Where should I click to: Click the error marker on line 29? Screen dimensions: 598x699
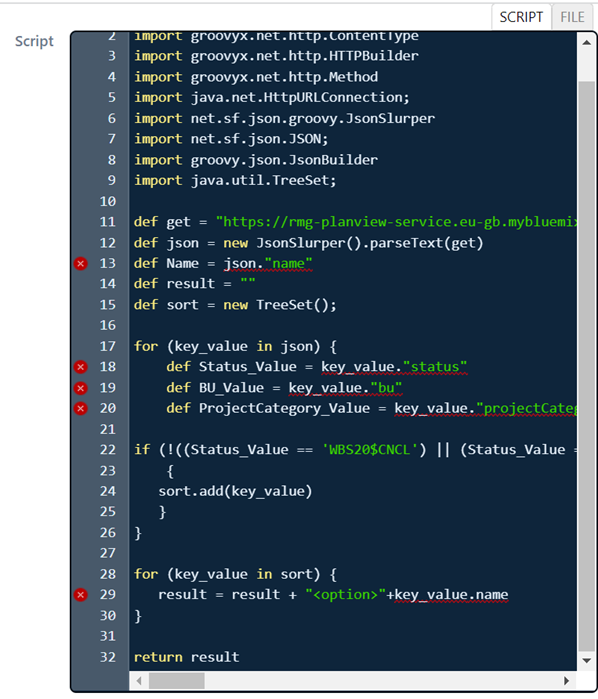(81, 595)
